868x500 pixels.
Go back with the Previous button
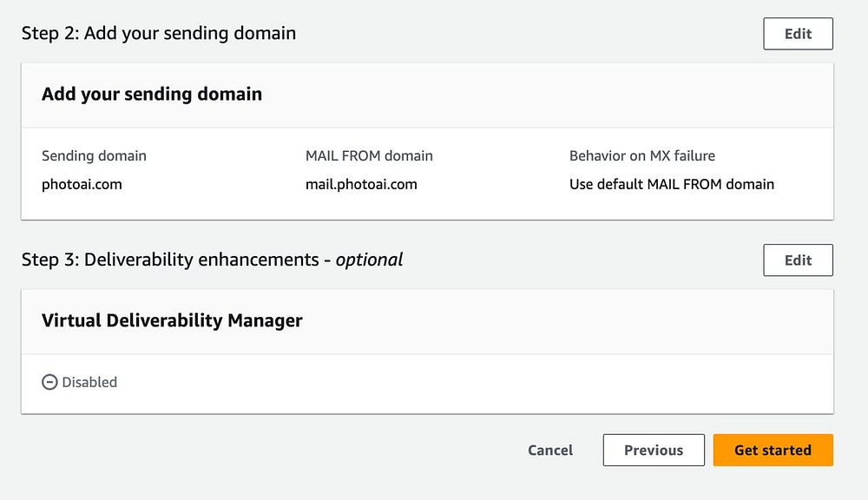653,450
